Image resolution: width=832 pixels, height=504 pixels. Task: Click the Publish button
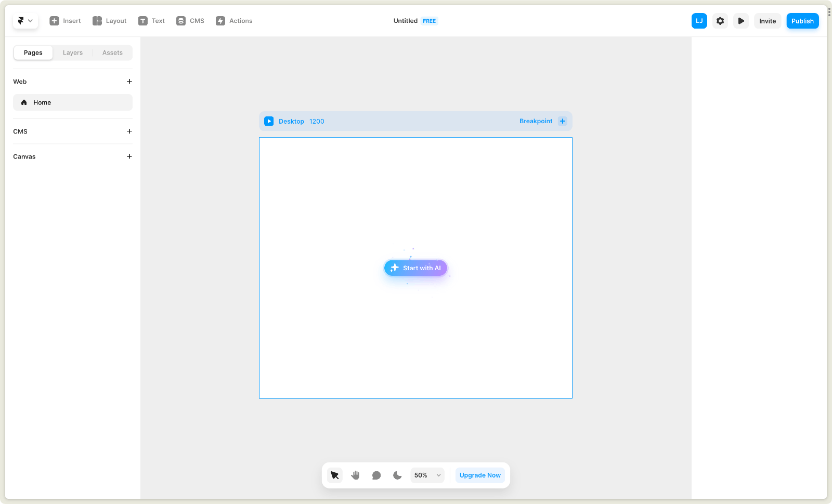(x=802, y=21)
